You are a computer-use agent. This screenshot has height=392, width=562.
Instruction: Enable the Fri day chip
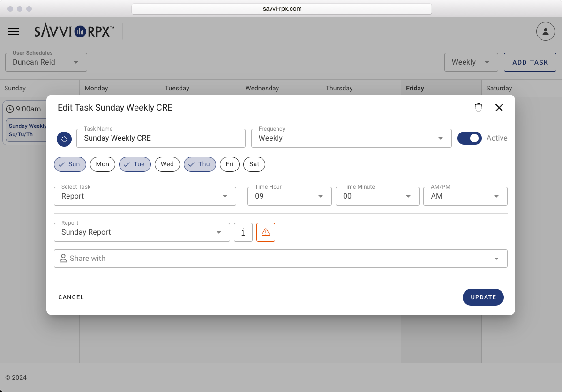coord(230,164)
